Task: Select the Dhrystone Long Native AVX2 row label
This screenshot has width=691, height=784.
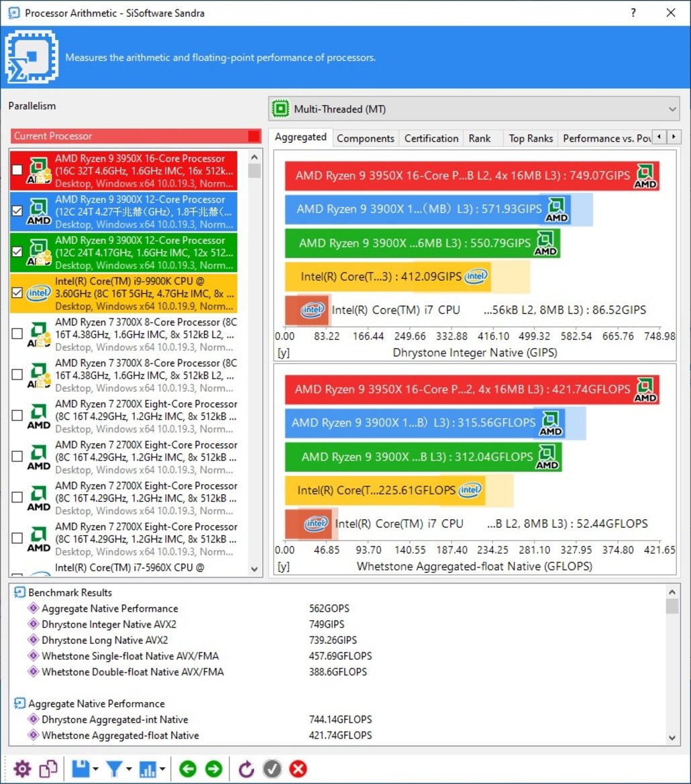Action: click(105, 640)
